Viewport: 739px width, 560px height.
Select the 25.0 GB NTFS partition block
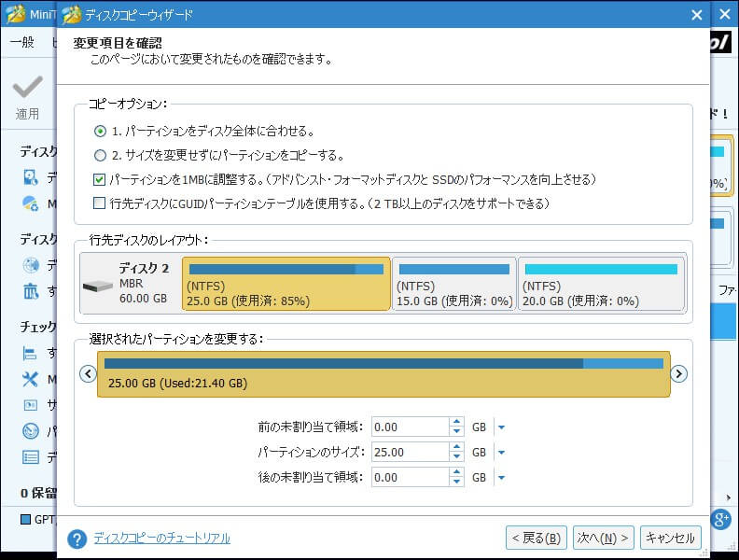point(286,284)
